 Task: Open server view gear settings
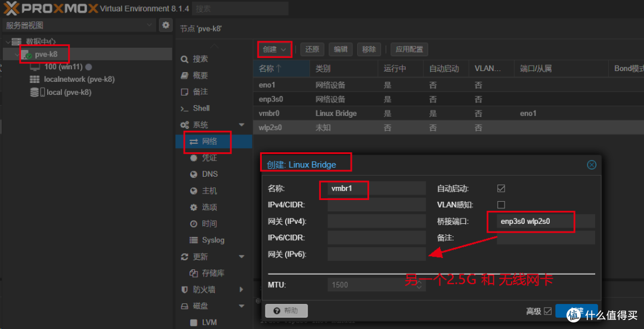click(x=166, y=25)
